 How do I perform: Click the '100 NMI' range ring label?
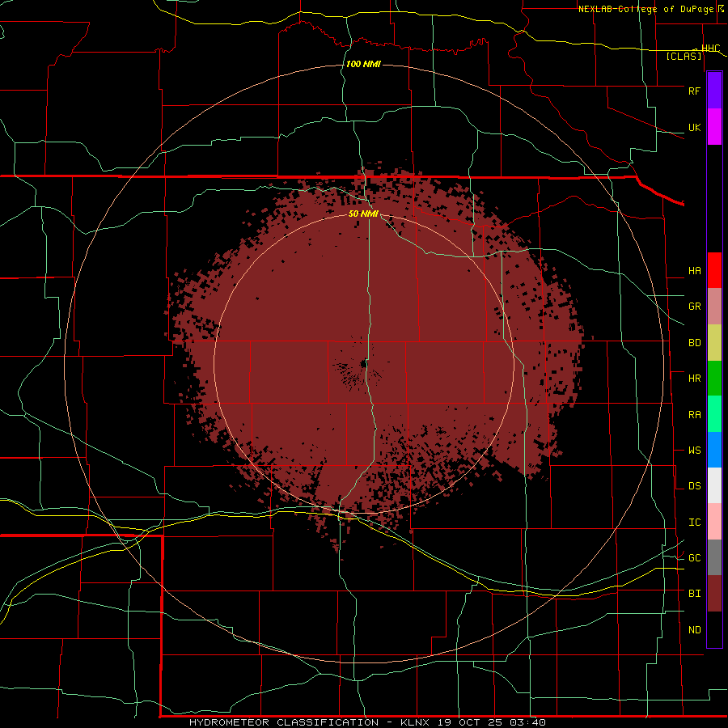point(363,64)
